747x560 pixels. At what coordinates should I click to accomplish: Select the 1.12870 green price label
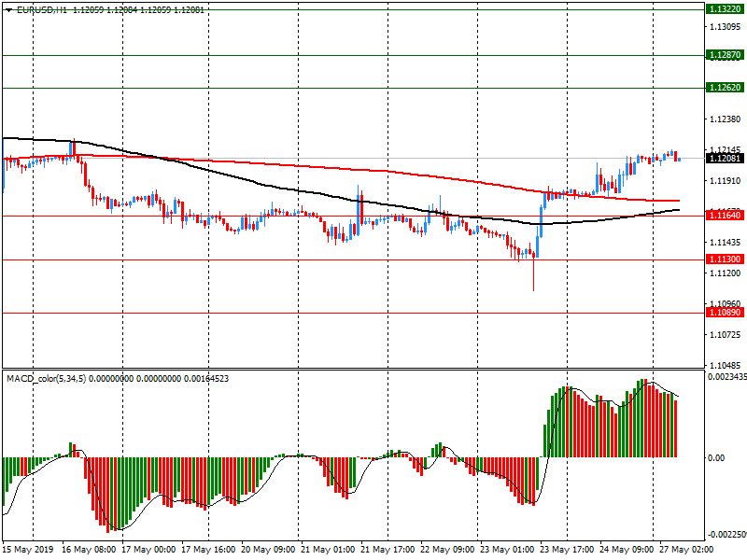tap(725, 55)
